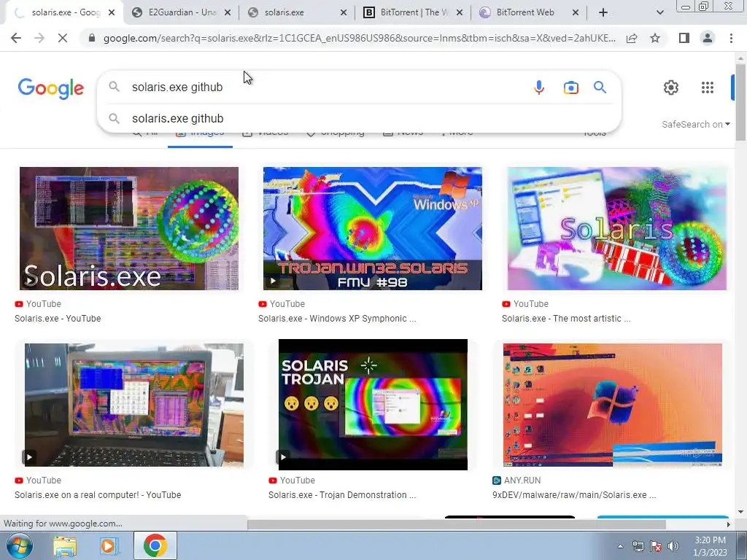Stop loading the page

[x=63, y=38]
